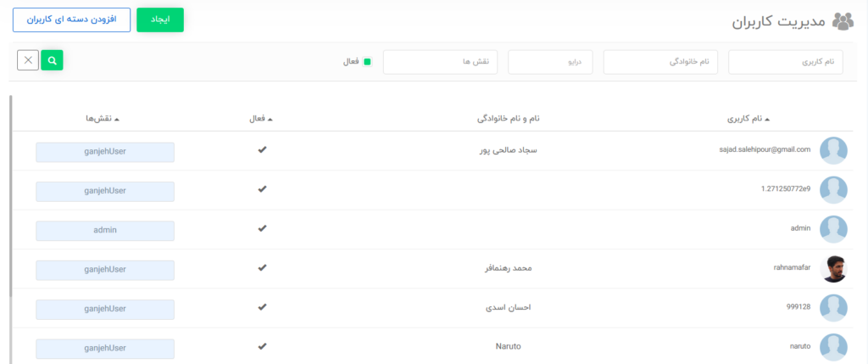Click the vertical scrollbar on the left edge
868x364 pixels.
tap(10, 197)
